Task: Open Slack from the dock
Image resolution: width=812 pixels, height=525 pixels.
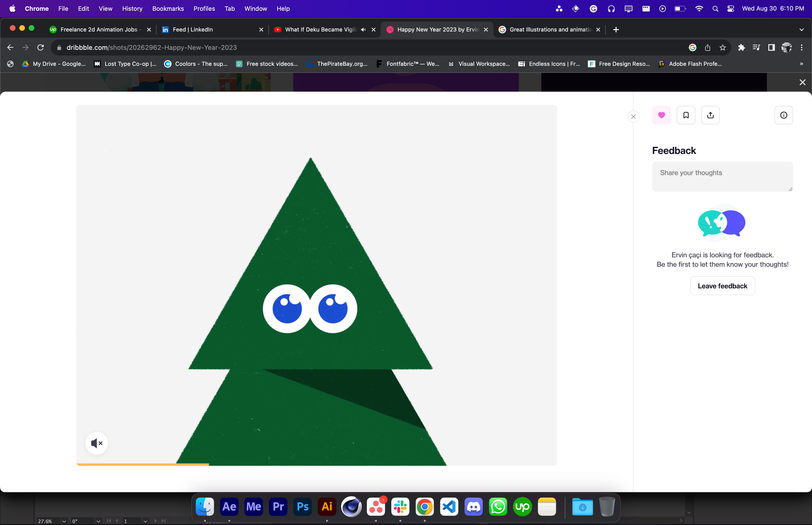Action: (400, 507)
